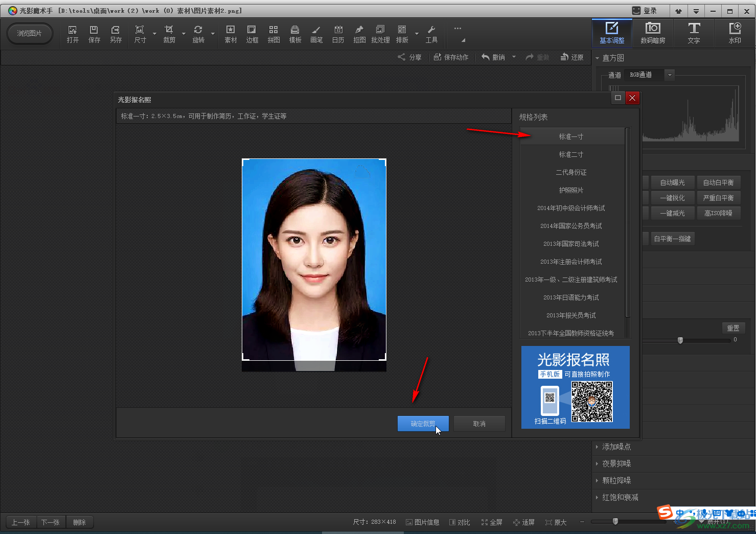Switch to 数码暗房 tab
The height and width of the screenshot is (534, 756).
653,33
